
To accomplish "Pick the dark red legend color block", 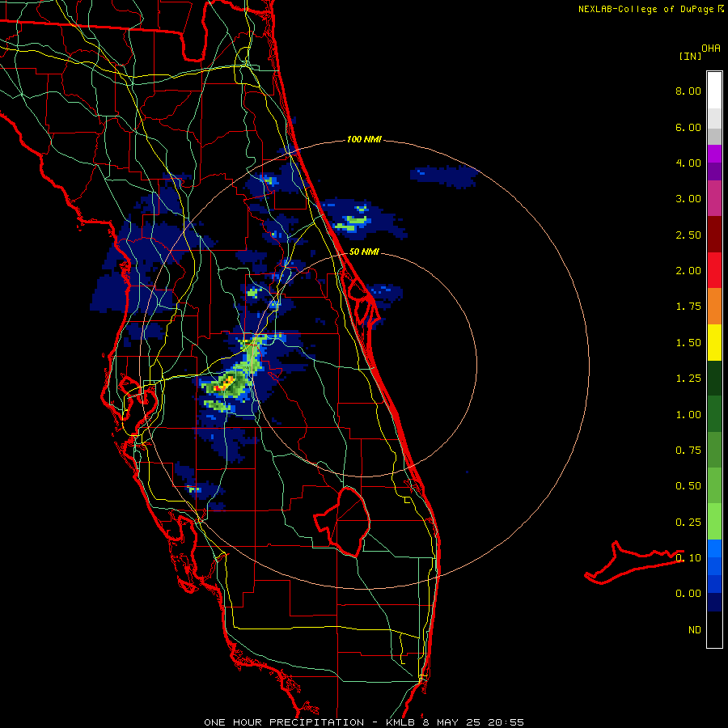I will [x=714, y=235].
